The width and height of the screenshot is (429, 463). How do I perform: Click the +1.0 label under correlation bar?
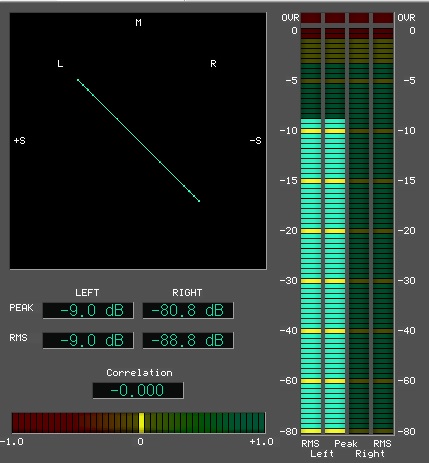[x=261, y=442]
